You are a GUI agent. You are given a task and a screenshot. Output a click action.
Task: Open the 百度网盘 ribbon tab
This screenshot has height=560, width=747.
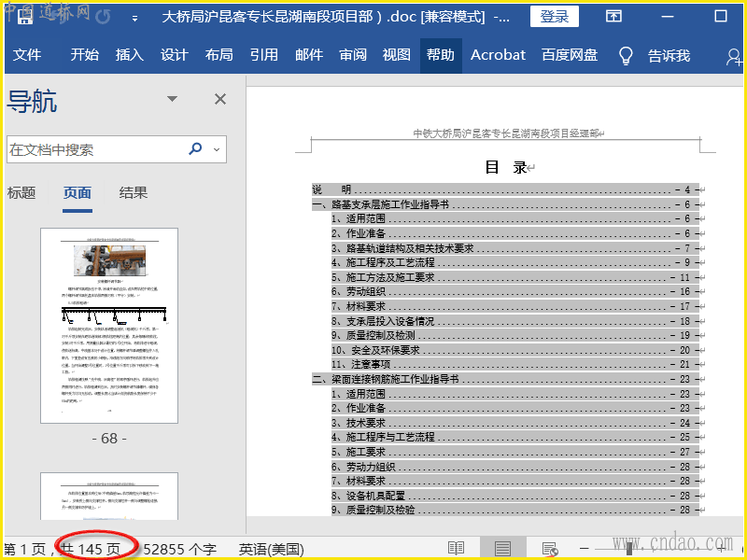570,55
